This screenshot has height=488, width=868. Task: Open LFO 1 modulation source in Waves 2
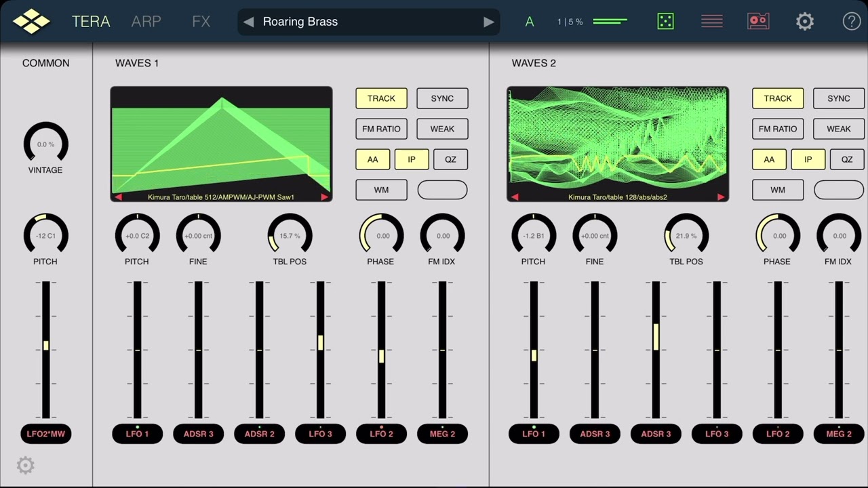pos(534,434)
